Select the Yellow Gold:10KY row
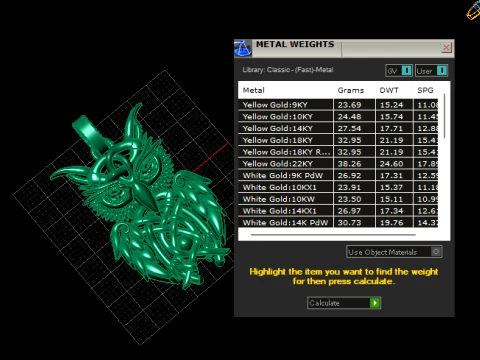 (x=338, y=116)
